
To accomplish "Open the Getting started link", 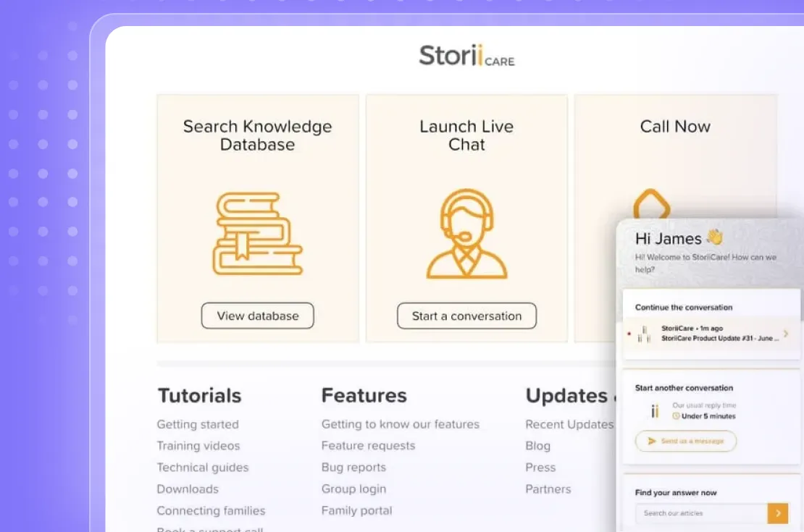I will [x=198, y=424].
